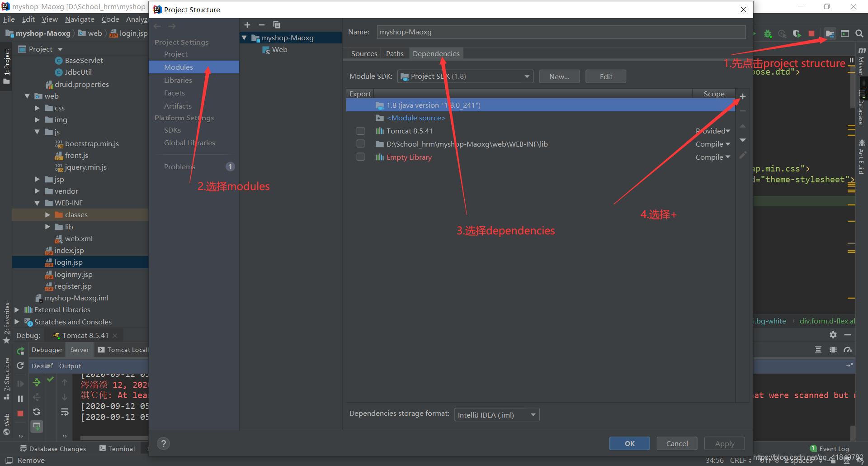Check Export box for Empty Library
The width and height of the screenshot is (868, 466).
[x=360, y=157]
